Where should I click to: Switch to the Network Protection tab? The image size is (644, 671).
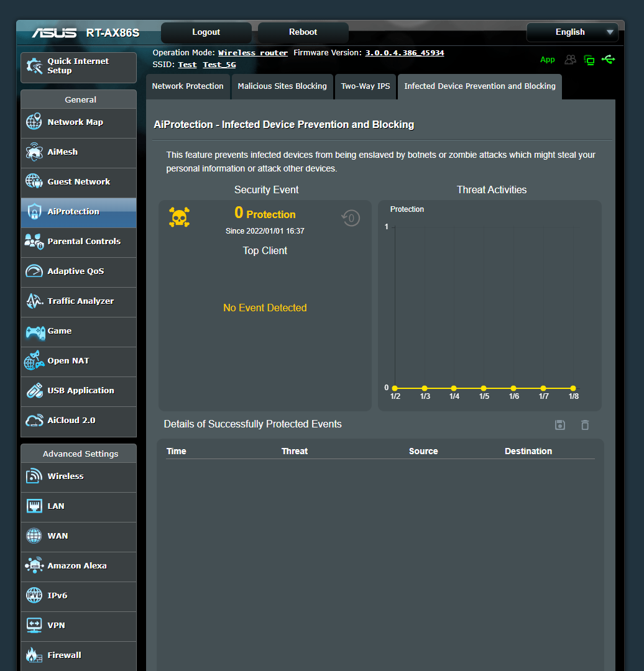tap(188, 86)
